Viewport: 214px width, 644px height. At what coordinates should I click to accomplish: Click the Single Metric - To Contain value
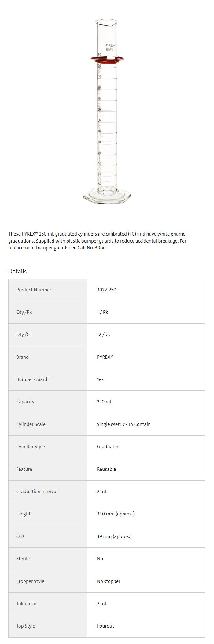coord(124,424)
